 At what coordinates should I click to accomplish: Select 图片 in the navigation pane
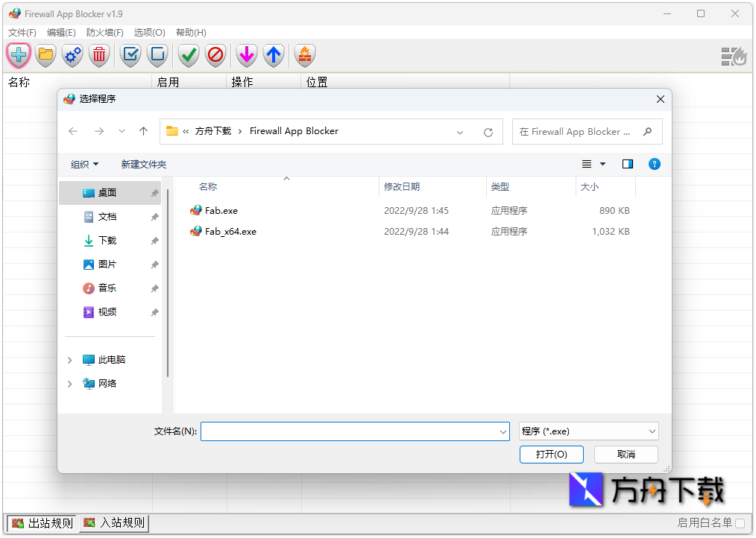click(110, 265)
